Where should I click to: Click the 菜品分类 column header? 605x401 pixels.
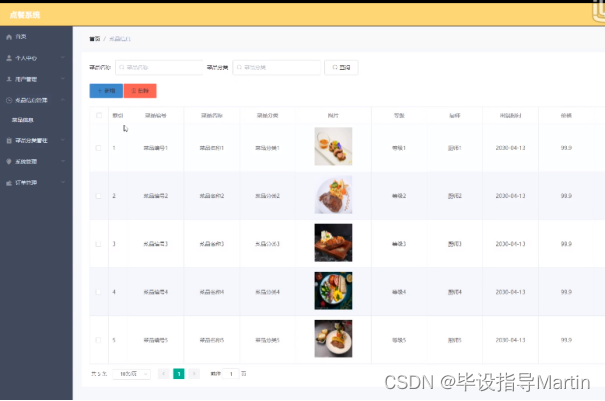[267, 115]
